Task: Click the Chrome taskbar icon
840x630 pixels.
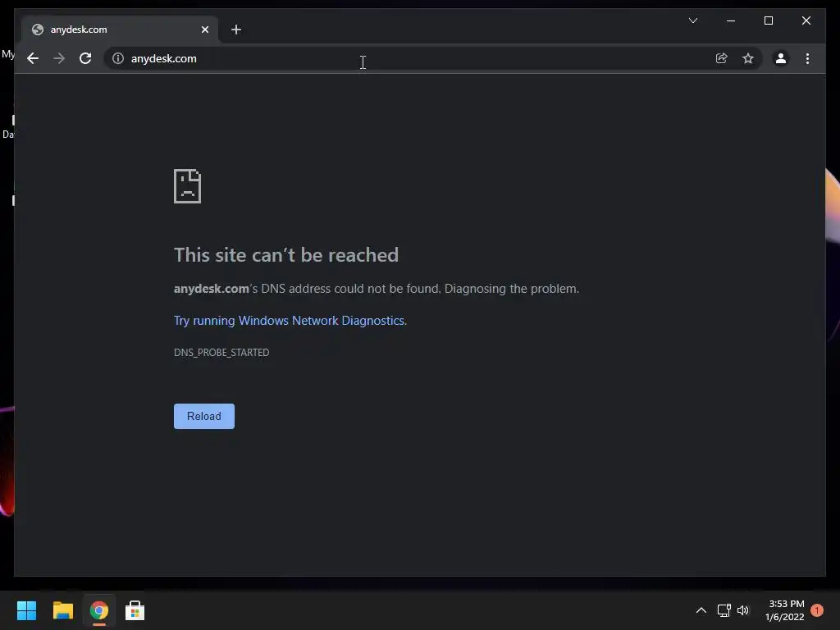Action: [99, 610]
